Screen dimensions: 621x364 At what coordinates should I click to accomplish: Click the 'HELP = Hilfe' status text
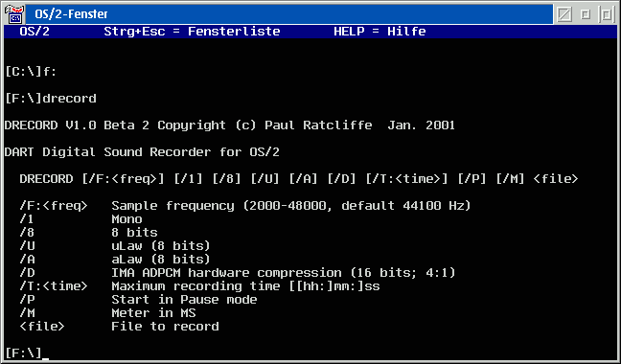point(379,32)
